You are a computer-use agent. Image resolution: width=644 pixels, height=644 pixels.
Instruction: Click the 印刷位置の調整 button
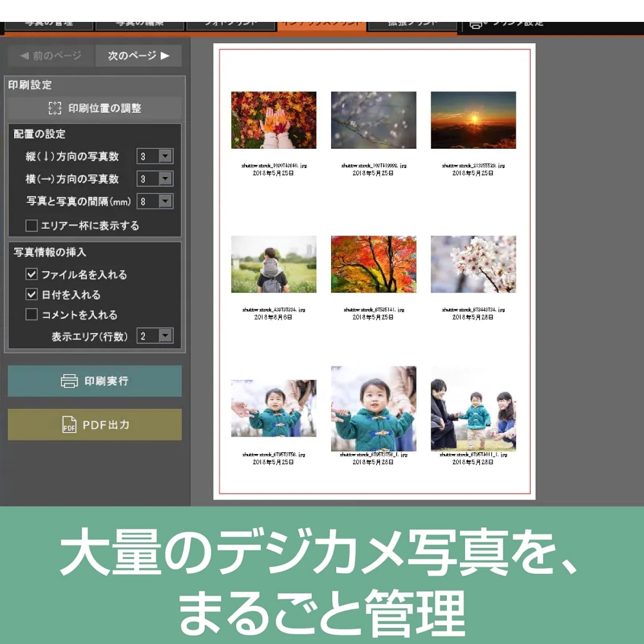click(x=95, y=108)
